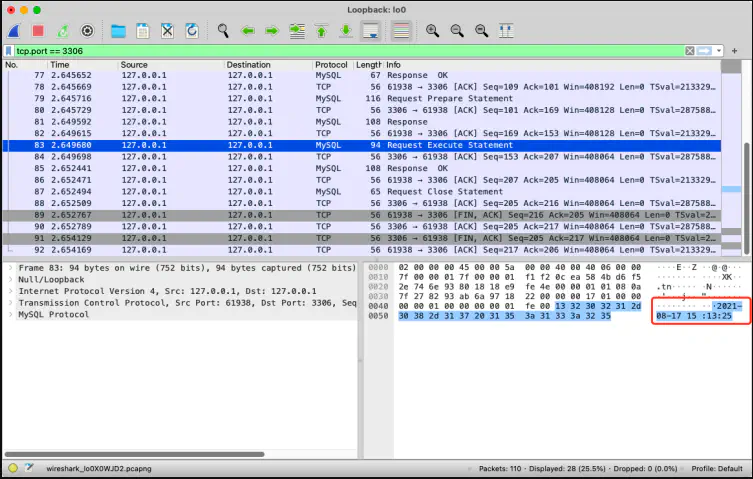Expand Internet Protocol Version 4 node
Screen dimensions: 753x479
tap(11, 291)
